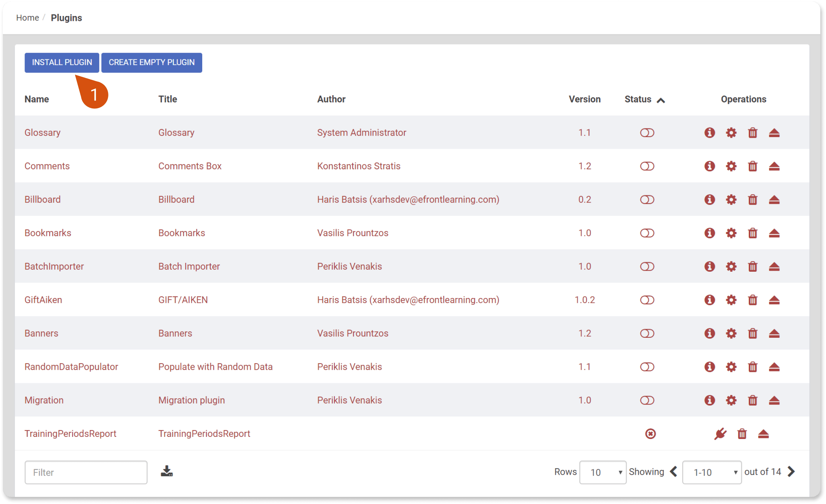Open settings gear for Comments plugin
The height and width of the screenshot is (504, 826).
731,166
